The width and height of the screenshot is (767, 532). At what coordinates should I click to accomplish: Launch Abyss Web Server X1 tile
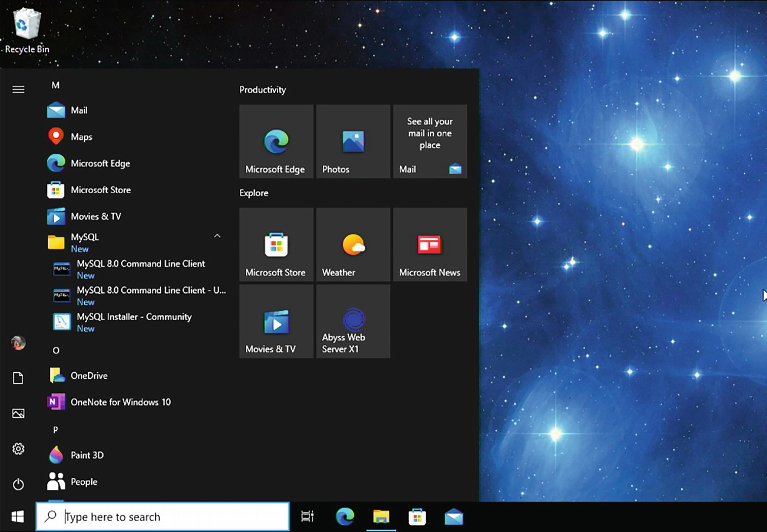point(353,321)
